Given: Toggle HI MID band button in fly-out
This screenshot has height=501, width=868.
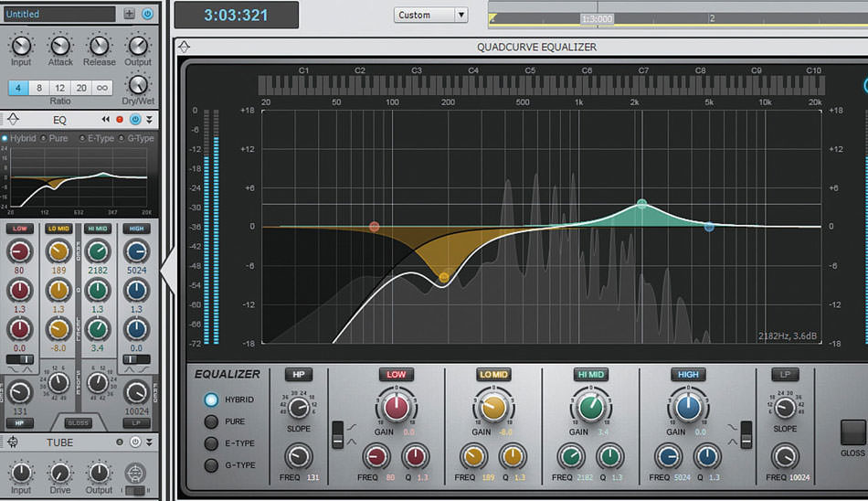Looking at the screenshot, I should coord(590,375).
